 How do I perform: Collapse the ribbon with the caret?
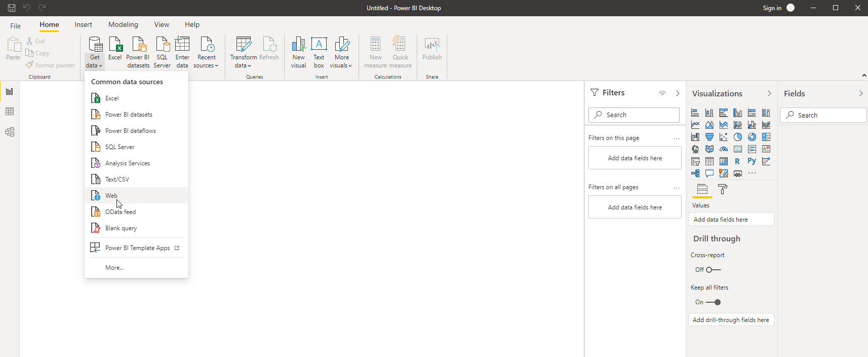pos(864,76)
